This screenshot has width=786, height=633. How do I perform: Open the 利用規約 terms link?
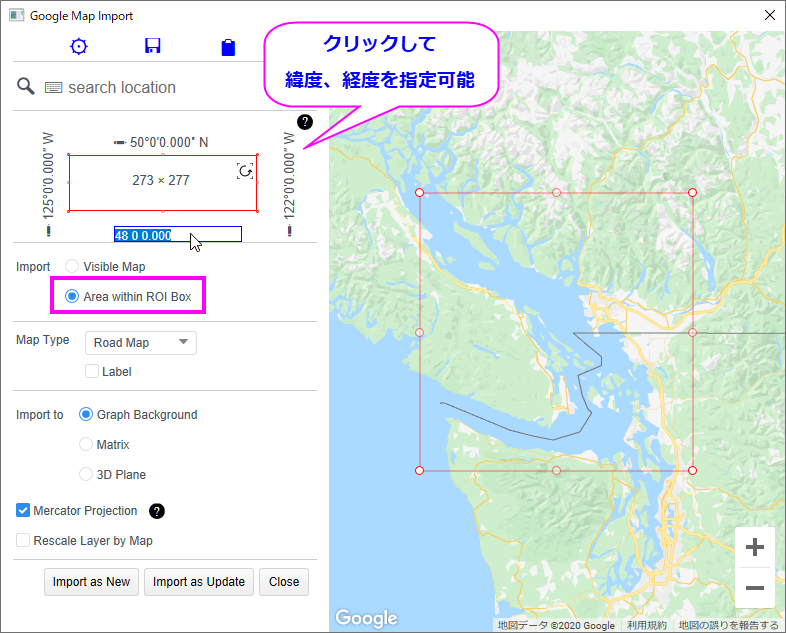pos(647,625)
